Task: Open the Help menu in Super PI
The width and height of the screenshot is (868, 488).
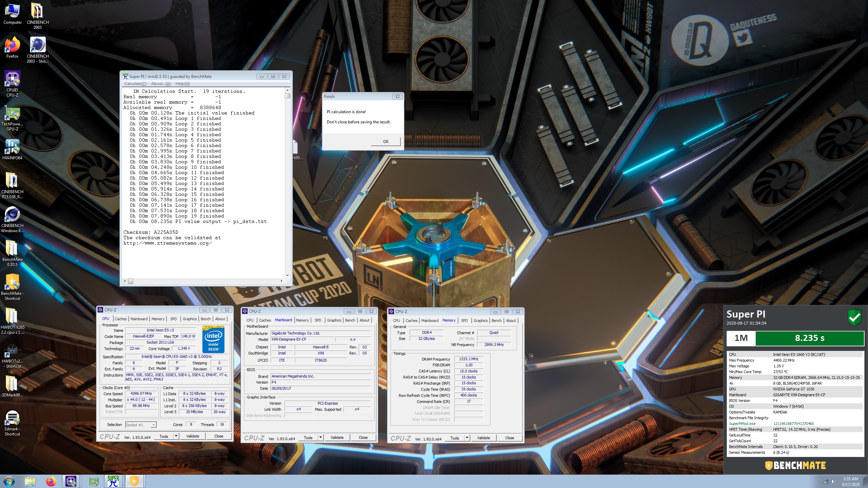Action: tap(182, 84)
